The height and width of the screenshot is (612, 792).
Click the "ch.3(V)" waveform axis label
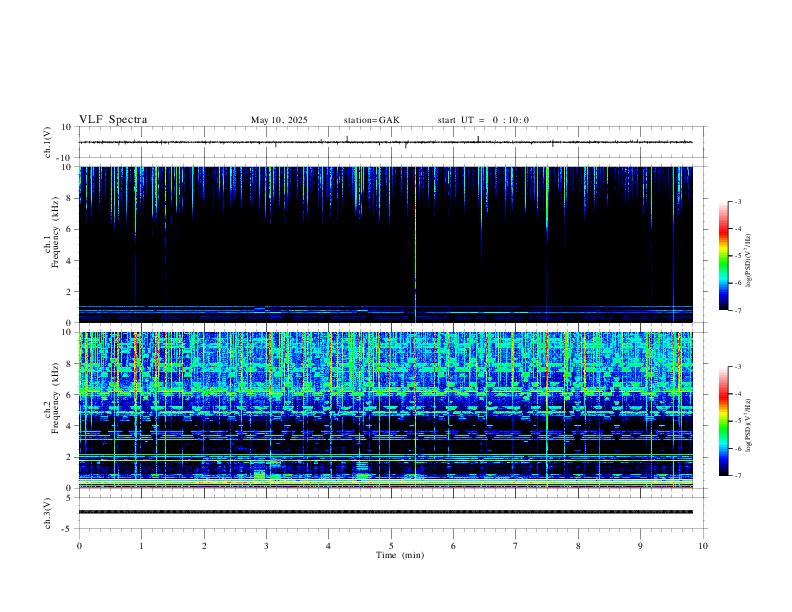48,514
